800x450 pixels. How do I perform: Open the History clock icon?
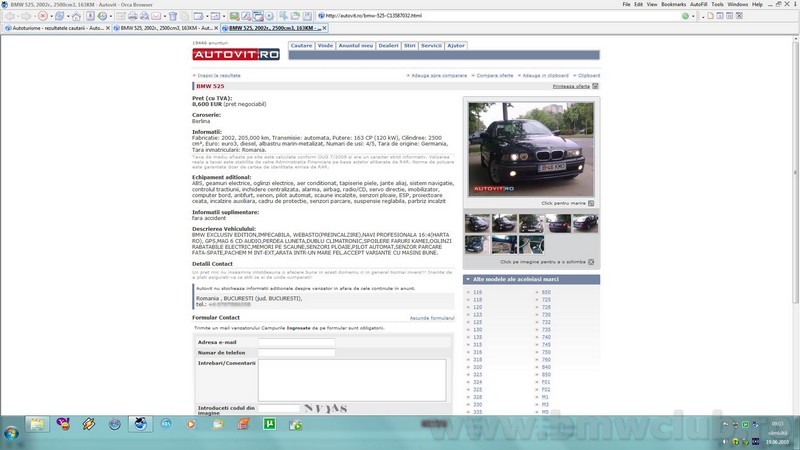(x=102, y=16)
